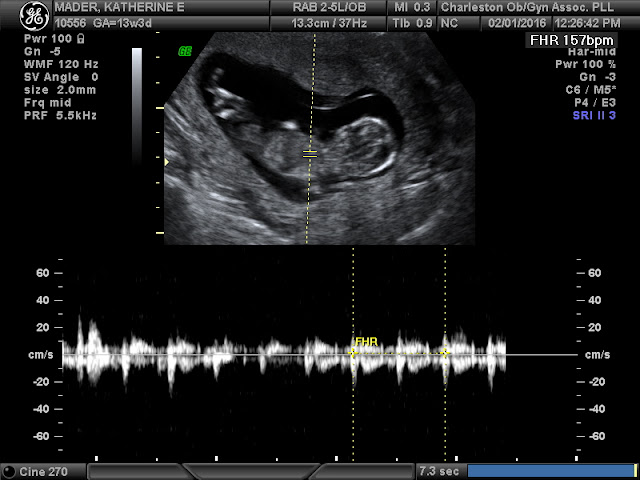Click the WMF 120 Hz wall filter value
This screenshot has width=640, height=480.
[x=61, y=64]
